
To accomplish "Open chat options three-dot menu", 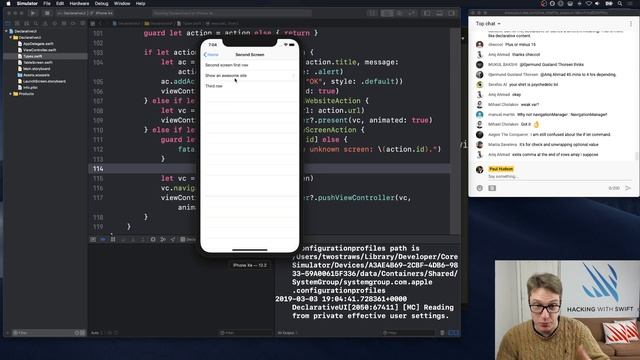I will [631, 24].
